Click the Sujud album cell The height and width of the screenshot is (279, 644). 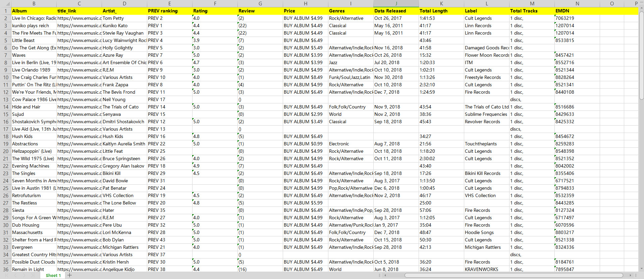[x=34, y=114]
